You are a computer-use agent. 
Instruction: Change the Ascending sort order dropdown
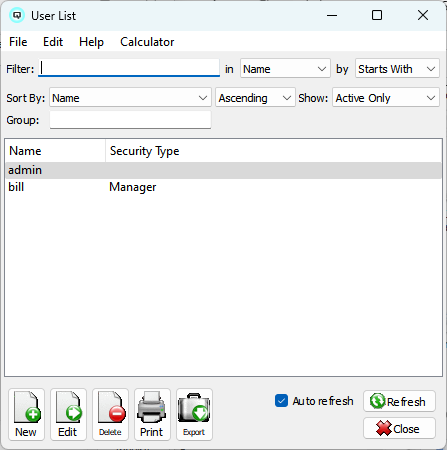click(255, 98)
